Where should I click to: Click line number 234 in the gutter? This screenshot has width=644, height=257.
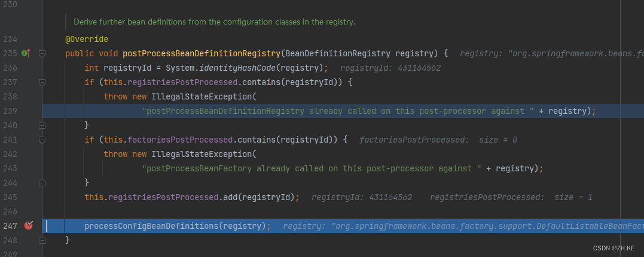tap(10, 39)
